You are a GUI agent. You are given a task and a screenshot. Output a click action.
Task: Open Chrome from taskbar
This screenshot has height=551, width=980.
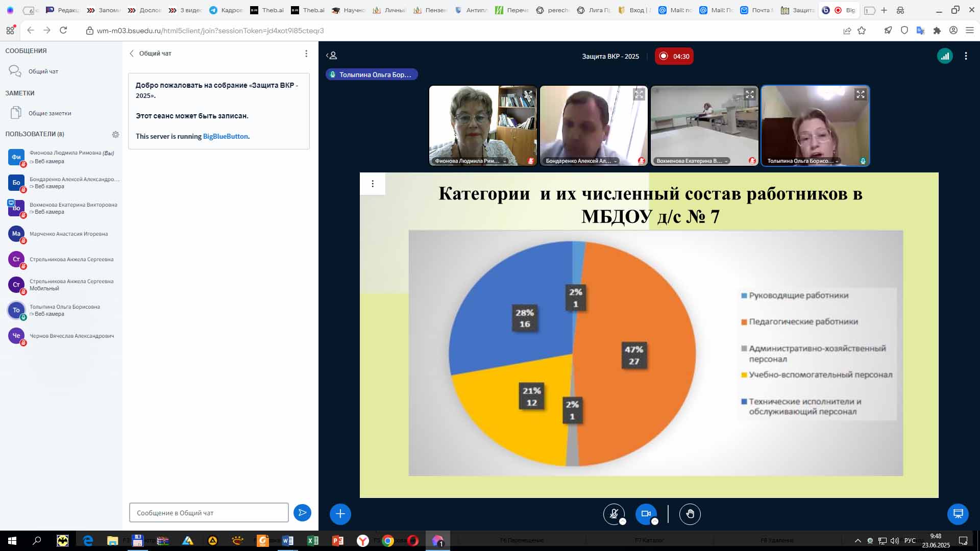(x=388, y=541)
